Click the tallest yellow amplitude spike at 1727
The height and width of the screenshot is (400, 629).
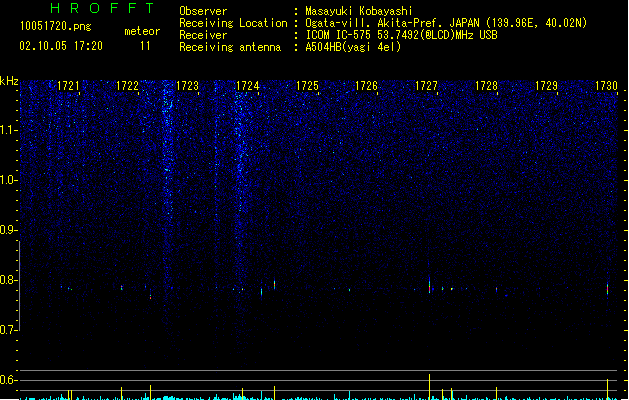[x=429, y=387]
